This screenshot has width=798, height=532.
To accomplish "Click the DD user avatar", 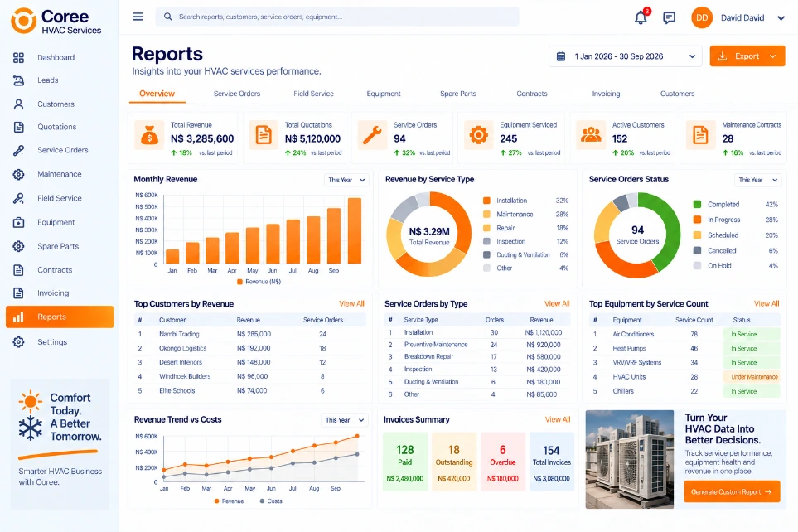I will pyautogui.click(x=702, y=18).
